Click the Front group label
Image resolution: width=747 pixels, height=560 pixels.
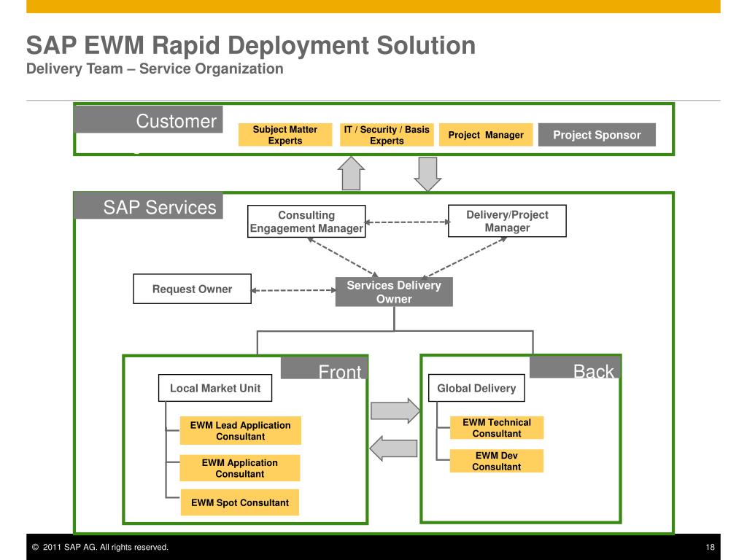point(324,368)
